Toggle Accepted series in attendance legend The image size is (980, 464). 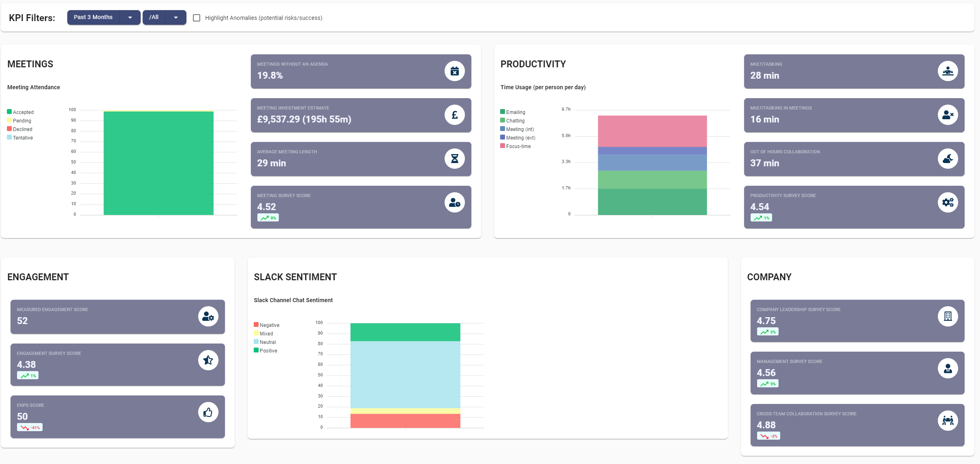coord(20,112)
